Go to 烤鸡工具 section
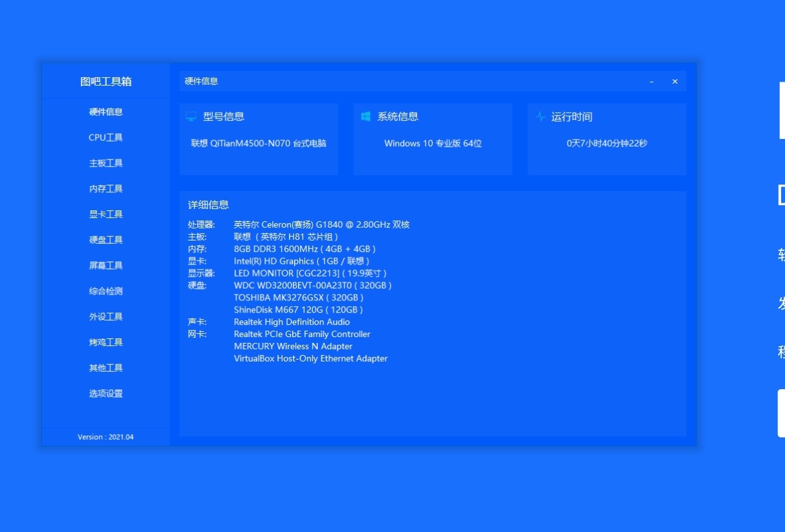This screenshot has width=785, height=532. [x=106, y=342]
